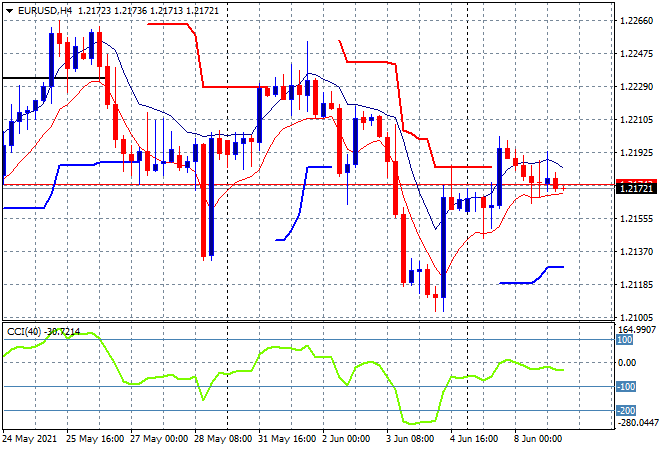Click the 2 Jun 00:00 time label
Image resolution: width=660 pixels, height=450 pixels.
coord(346,439)
